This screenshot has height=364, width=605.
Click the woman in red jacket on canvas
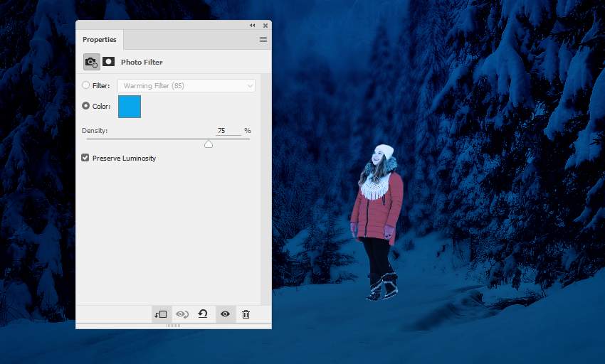pos(377,223)
